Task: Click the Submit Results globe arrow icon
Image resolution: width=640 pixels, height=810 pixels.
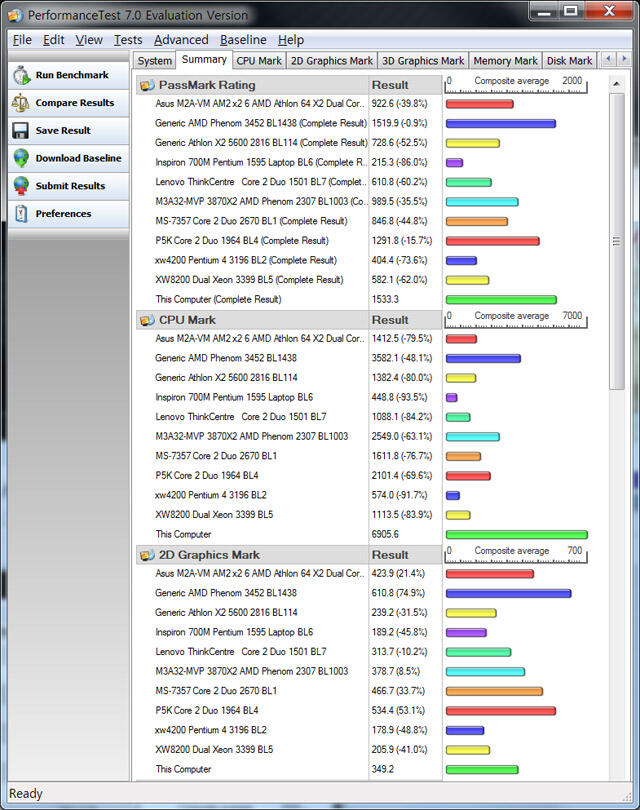Action: pos(21,186)
